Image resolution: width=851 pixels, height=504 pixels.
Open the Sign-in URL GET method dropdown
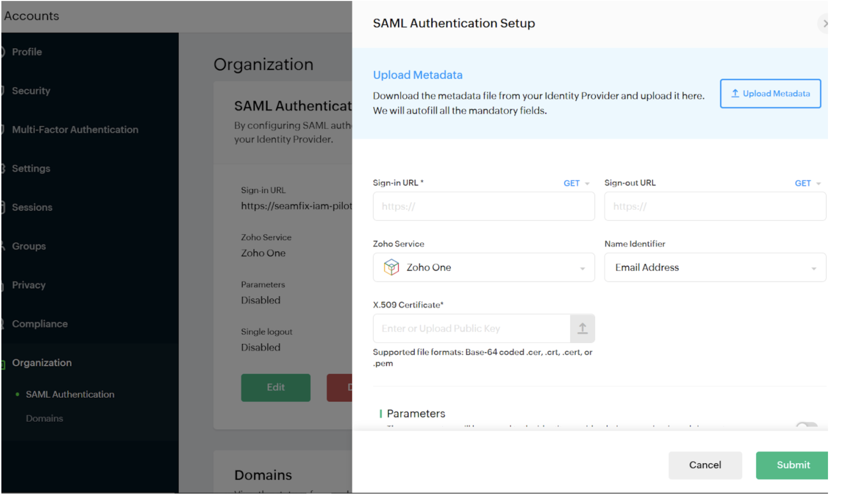(576, 183)
